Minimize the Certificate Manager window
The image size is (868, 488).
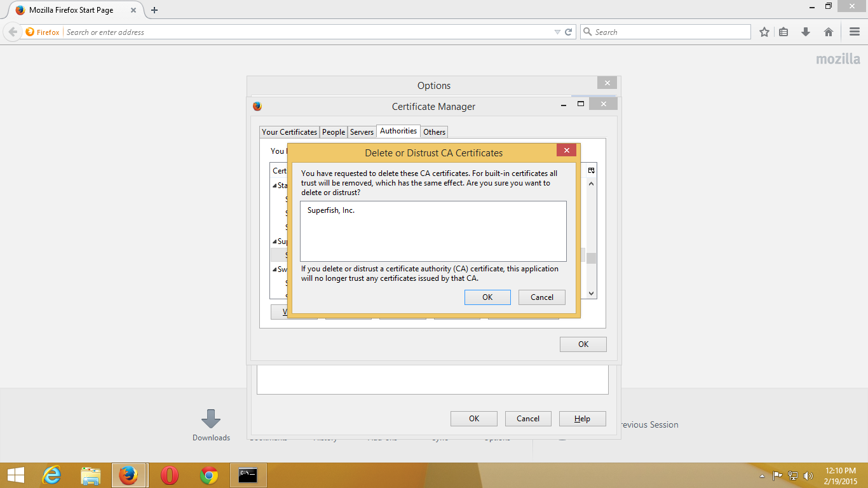565,104
